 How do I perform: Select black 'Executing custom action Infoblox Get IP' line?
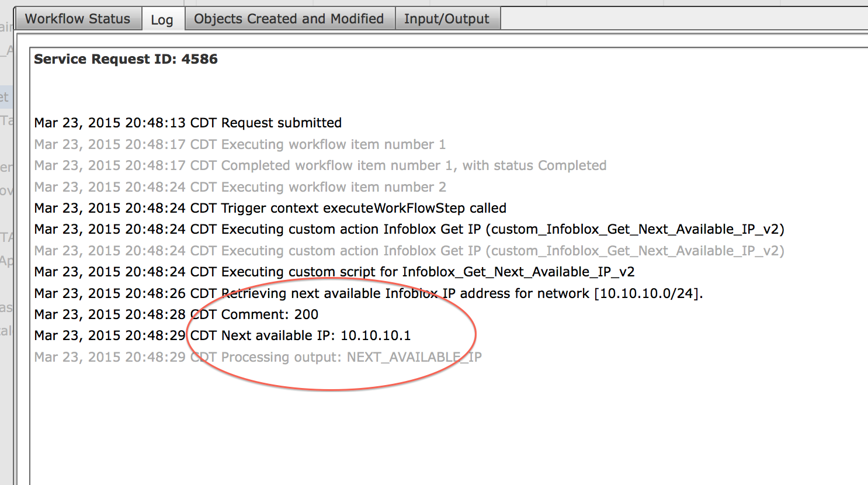coord(409,229)
